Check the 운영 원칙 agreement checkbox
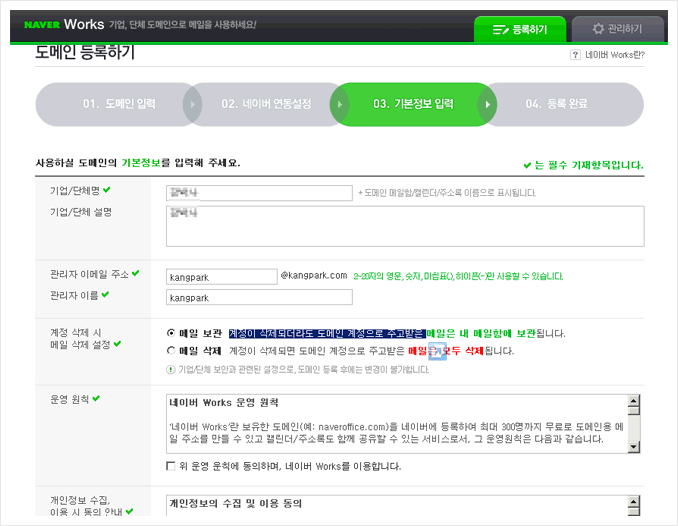Screen dimensions: 678x526 click(171, 466)
